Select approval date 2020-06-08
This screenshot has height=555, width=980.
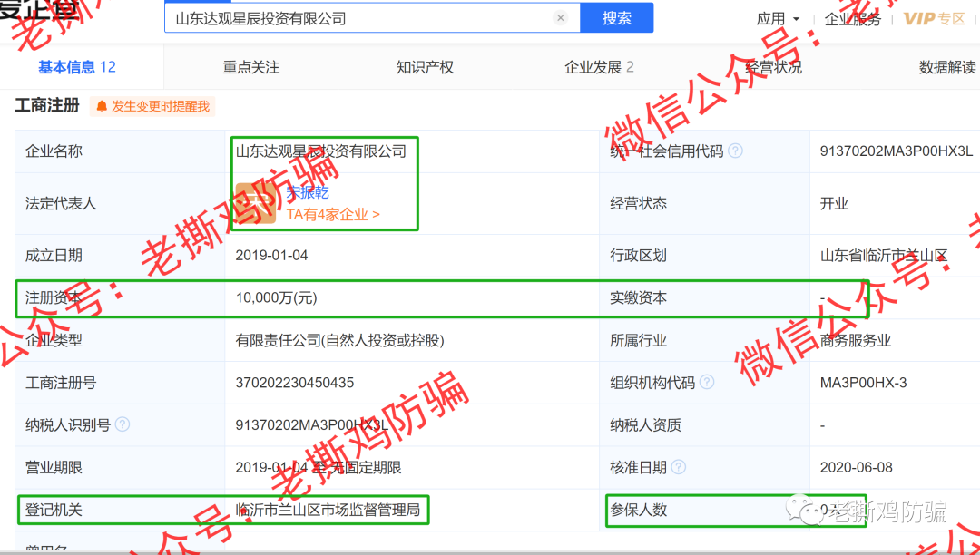pos(857,468)
